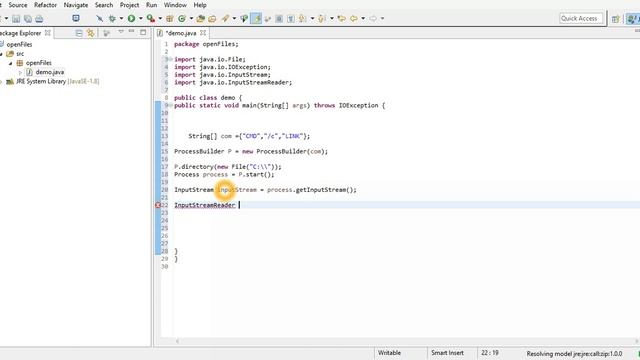This screenshot has height=360, width=640.
Task: Expand the demo.java tree node
Action: click(x=20, y=72)
